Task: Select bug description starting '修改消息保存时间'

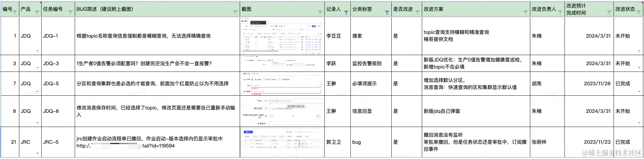Action: coord(157,111)
